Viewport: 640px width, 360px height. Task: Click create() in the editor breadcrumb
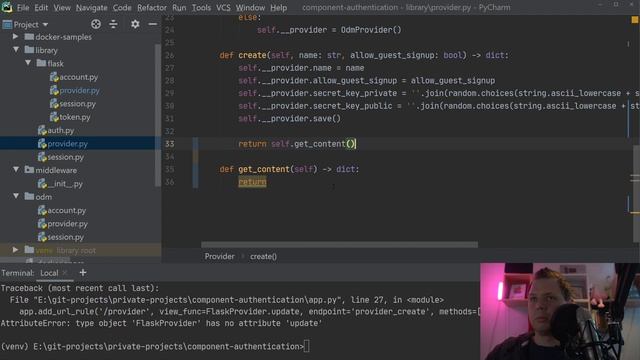[x=263, y=256]
